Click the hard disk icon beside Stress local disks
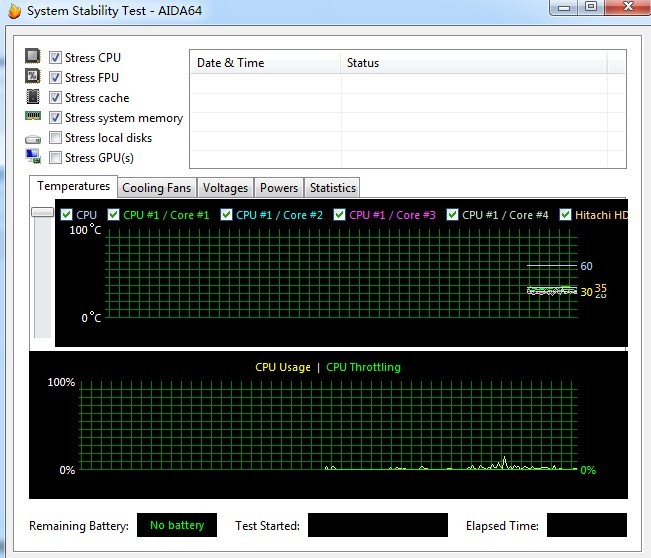 click(x=33, y=139)
